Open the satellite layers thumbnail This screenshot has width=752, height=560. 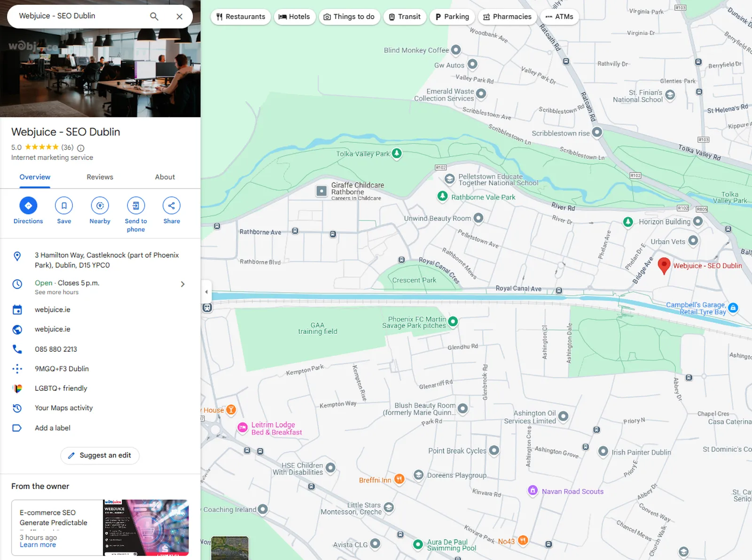click(x=230, y=548)
